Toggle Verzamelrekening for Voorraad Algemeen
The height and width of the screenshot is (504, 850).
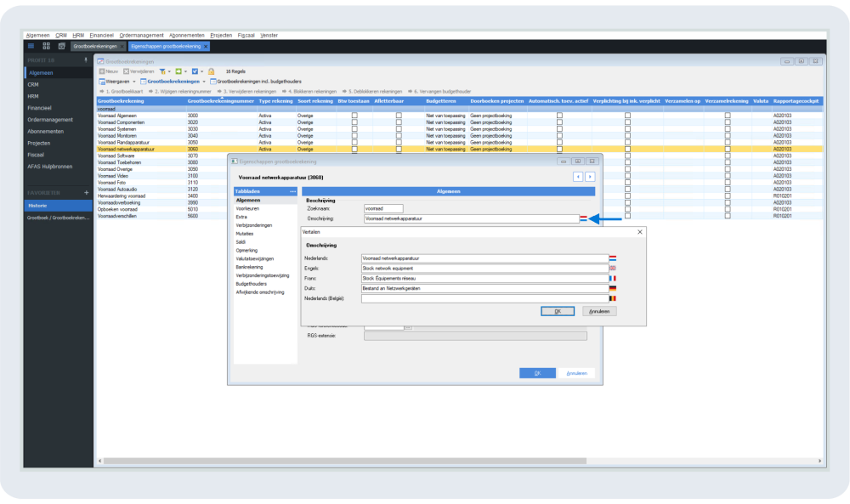tap(728, 116)
